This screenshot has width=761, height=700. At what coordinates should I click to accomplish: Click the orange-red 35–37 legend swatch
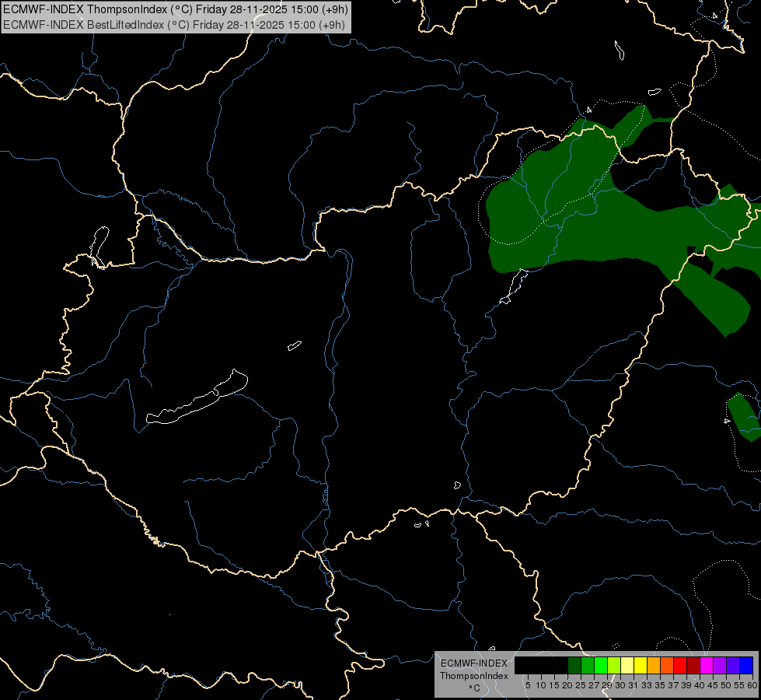[x=667, y=666]
